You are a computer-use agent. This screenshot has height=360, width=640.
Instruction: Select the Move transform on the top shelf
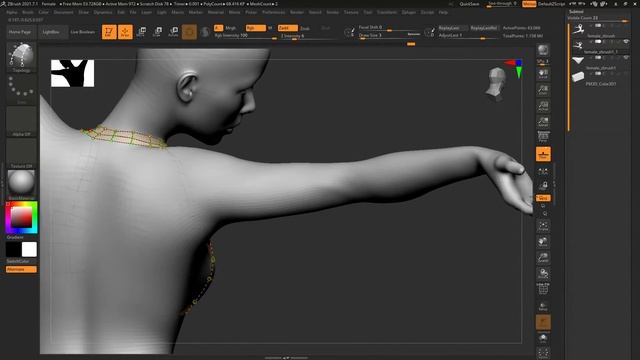(141, 32)
